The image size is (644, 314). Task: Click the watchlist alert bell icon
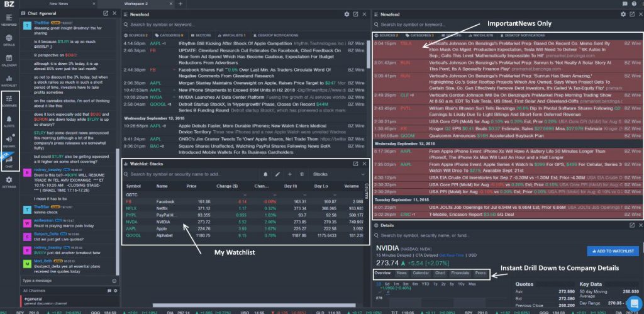point(265,174)
